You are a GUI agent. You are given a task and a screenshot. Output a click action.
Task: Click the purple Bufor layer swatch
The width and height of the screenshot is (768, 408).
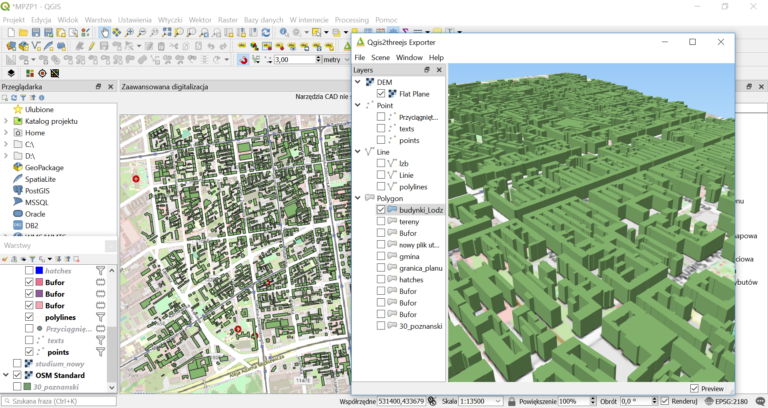39,294
